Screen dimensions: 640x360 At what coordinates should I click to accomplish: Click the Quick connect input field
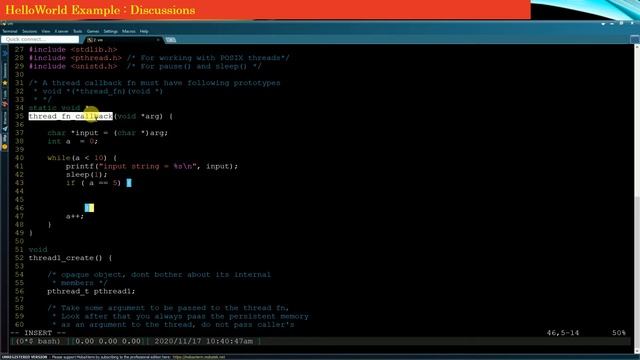pos(40,40)
